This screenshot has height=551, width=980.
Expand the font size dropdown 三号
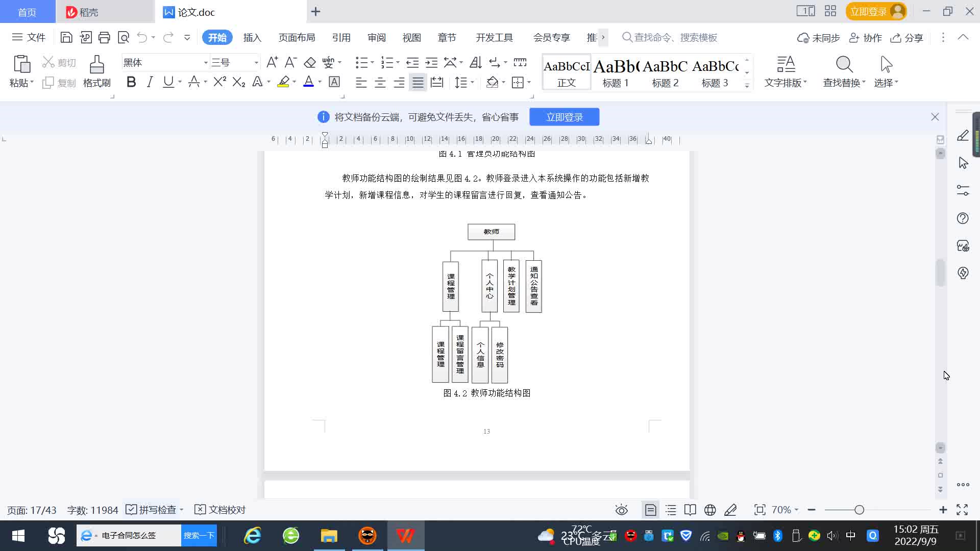click(x=256, y=63)
